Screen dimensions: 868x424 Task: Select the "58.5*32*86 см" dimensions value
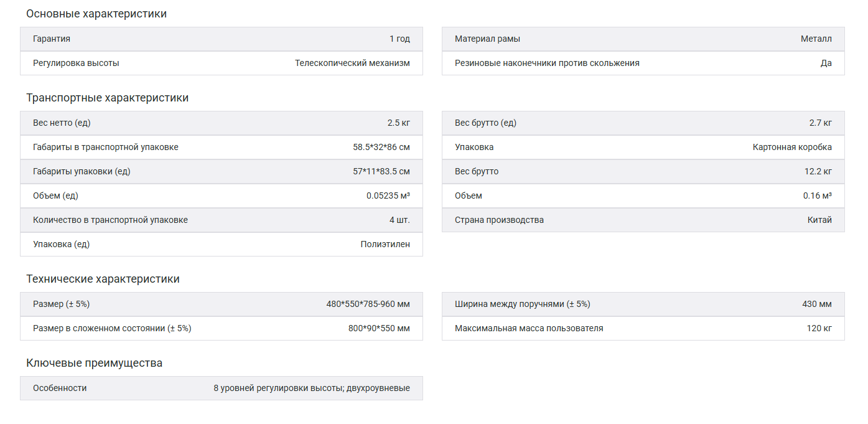pyautogui.click(x=381, y=147)
